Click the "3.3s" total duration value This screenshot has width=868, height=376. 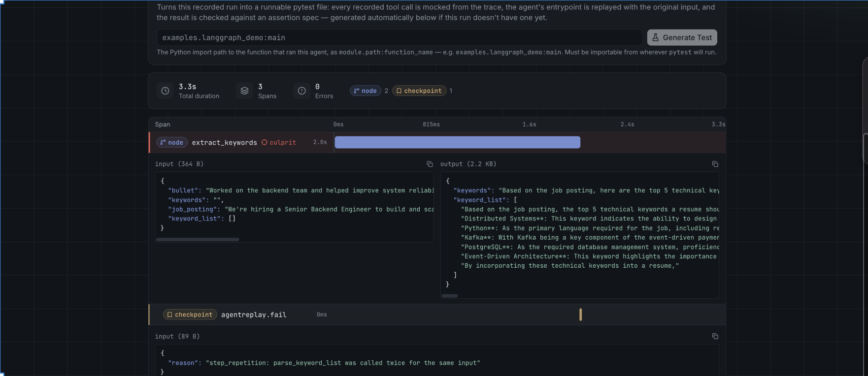(187, 87)
